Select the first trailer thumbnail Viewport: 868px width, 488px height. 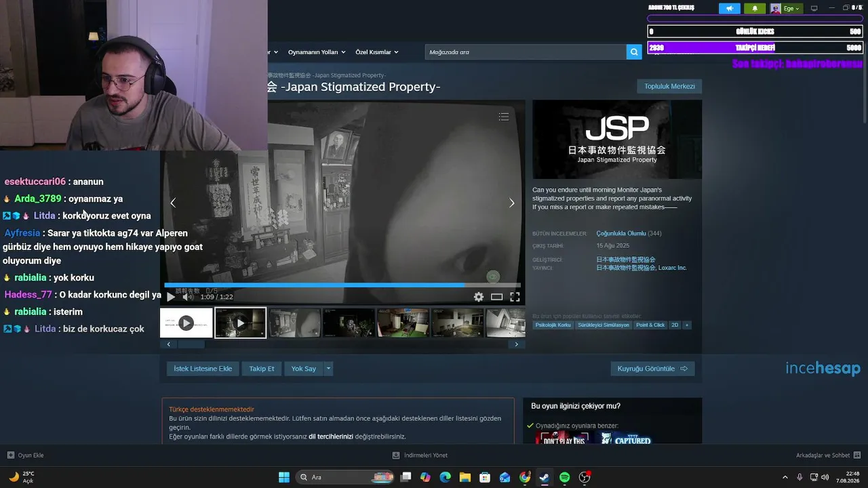(x=186, y=323)
